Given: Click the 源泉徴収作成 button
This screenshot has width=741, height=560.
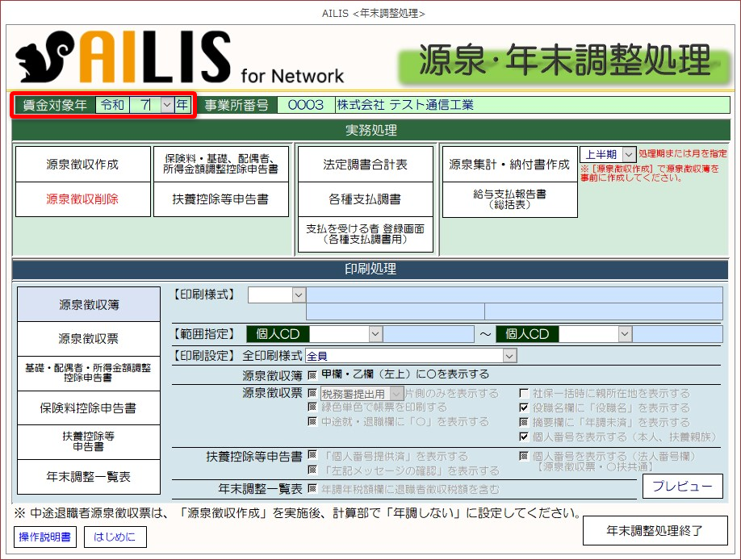Looking at the screenshot, I should (x=82, y=165).
